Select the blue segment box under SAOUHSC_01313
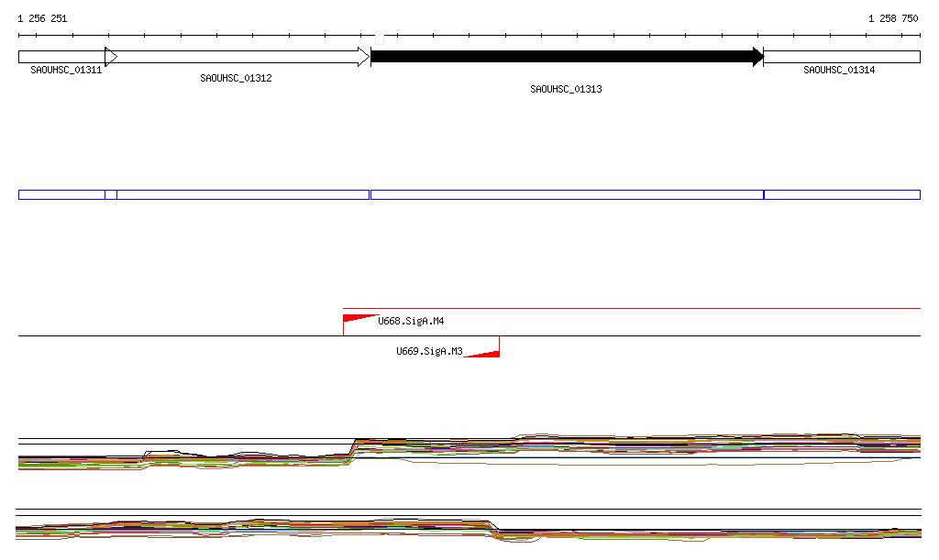Viewport: 939px width, 560px height. pos(566,194)
